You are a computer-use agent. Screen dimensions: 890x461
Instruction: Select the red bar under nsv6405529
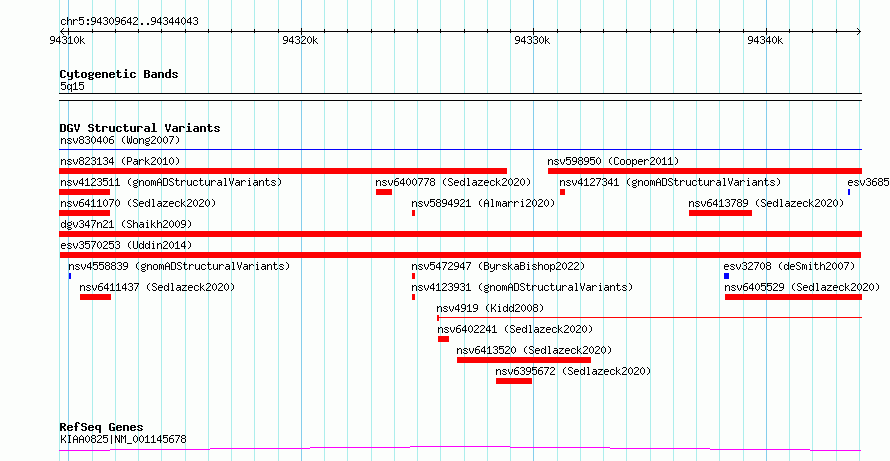point(794,297)
